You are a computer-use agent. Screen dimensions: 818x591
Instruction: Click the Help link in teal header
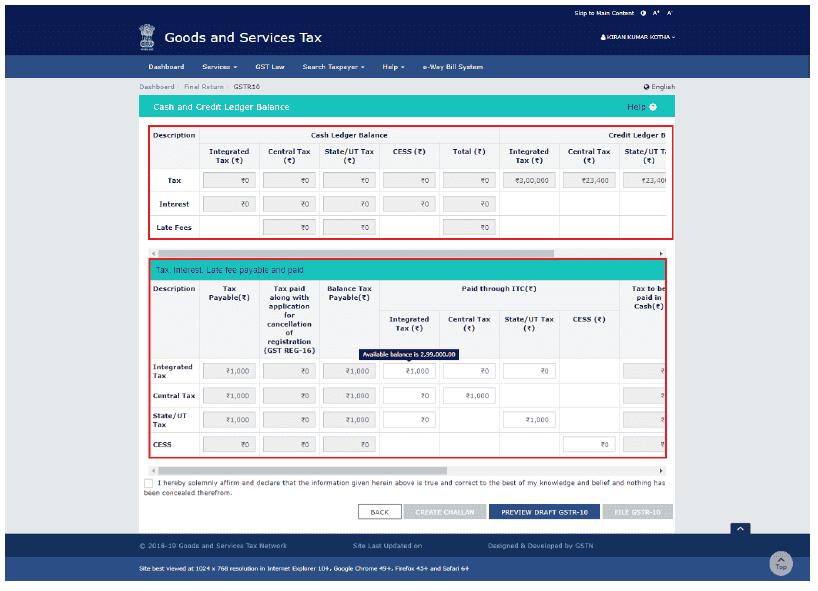pos(636,107)
